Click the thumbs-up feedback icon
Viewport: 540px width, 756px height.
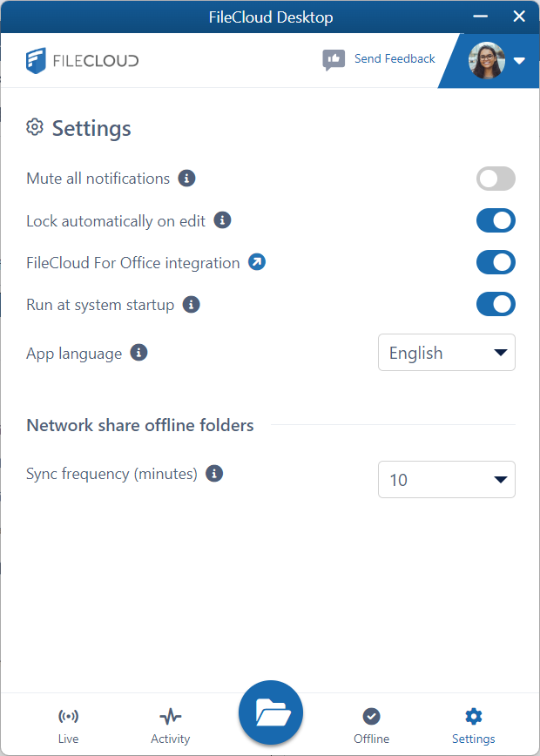click(x=334, y=59)
